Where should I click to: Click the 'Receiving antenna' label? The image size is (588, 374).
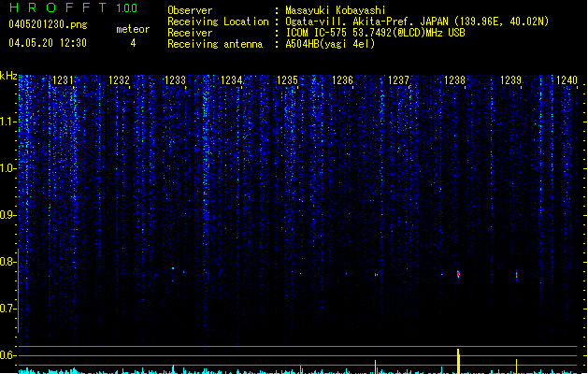point(215,44)
